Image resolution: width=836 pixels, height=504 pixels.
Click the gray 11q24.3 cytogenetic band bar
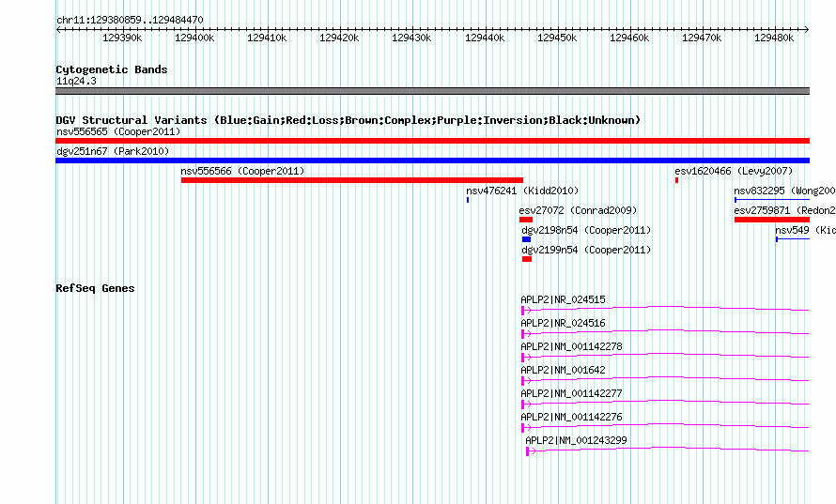pyautogui.click(x=432, y=91)
